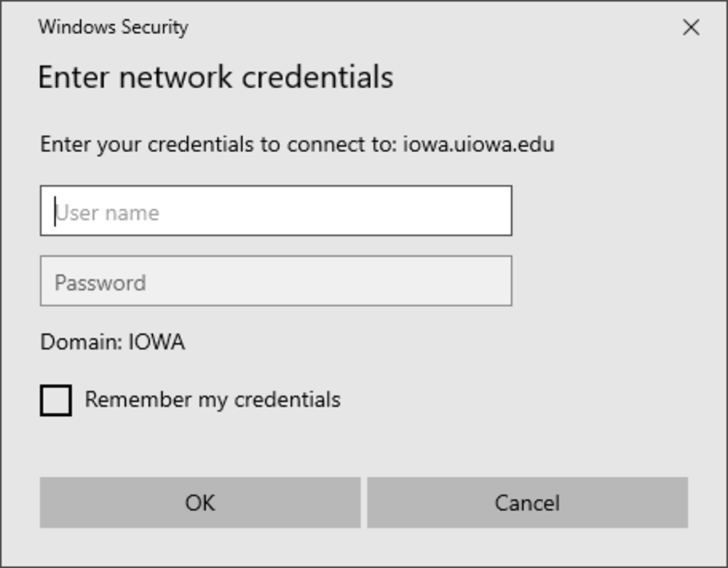Confirm credentials by clicking OK

[x=200, y=503]
